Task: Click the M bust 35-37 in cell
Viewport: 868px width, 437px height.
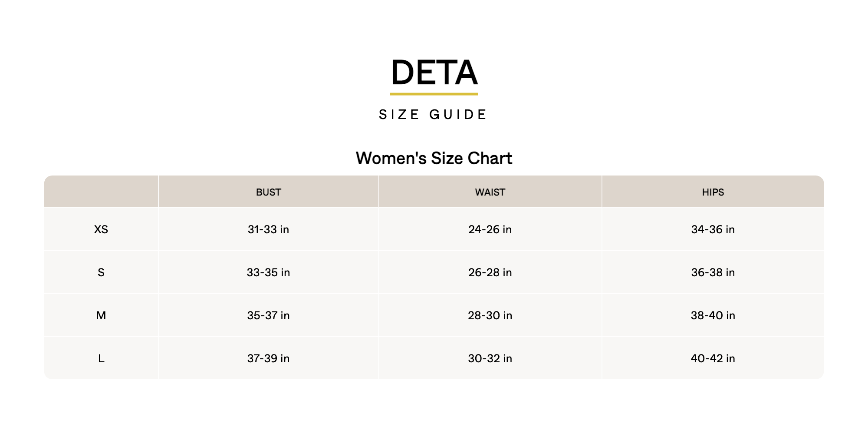Action: pos(268,315)
